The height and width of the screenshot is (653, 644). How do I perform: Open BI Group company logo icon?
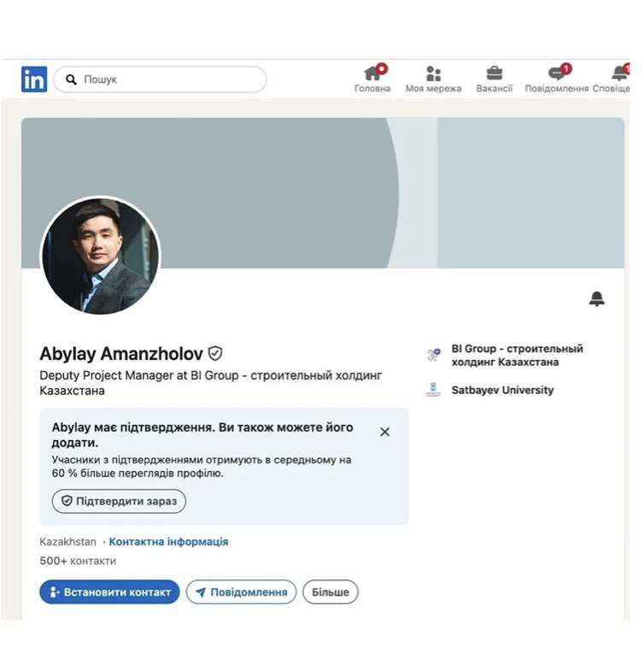(x=433, y=355)
